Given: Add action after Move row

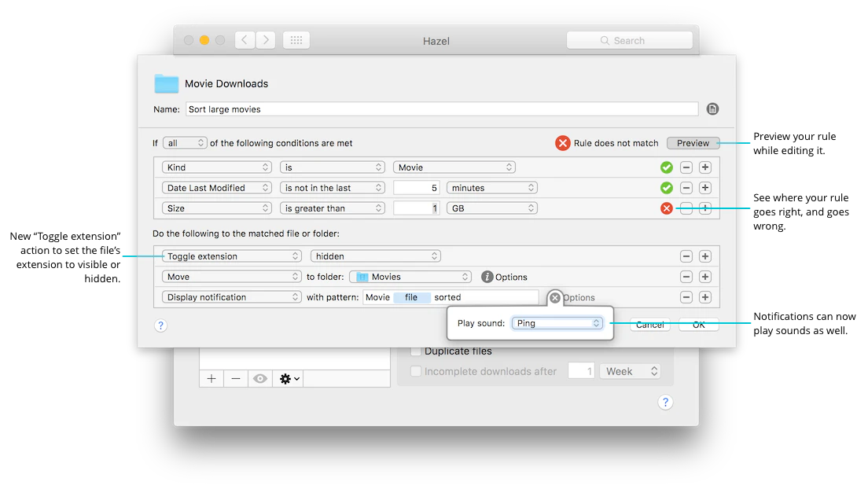Looking at the screenshot, I should [704, 277].
